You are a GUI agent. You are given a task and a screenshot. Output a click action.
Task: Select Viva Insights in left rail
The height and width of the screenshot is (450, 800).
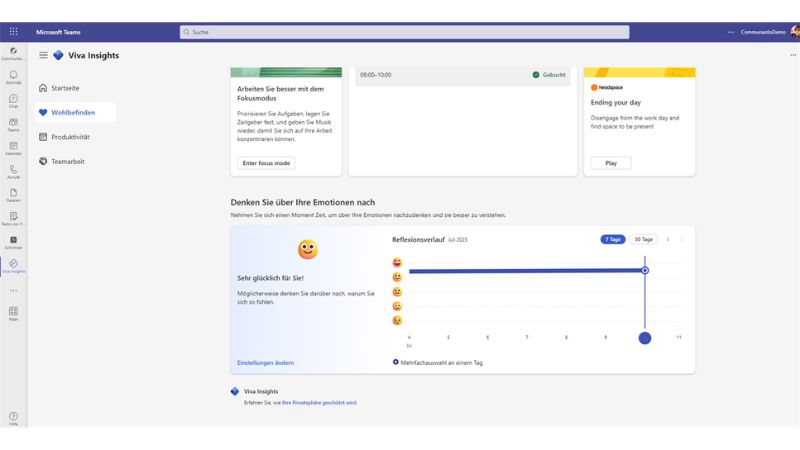point(13,265)
